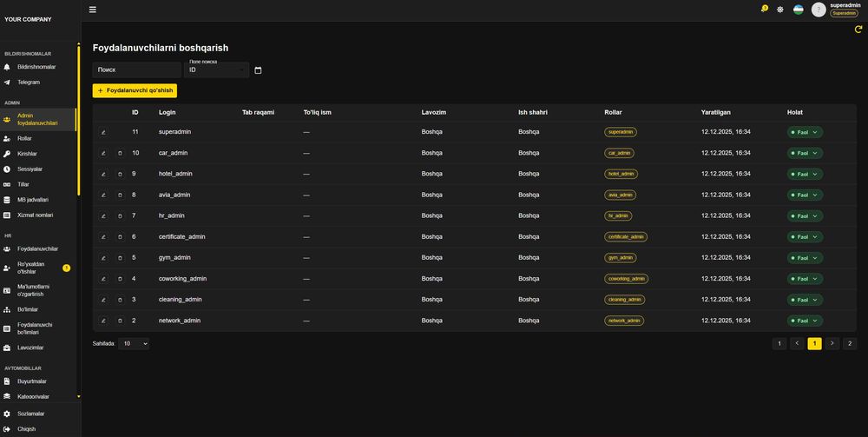Click the network_admin login cell
This screenshot has height=437, width=868.
click(x=180, y=321)
